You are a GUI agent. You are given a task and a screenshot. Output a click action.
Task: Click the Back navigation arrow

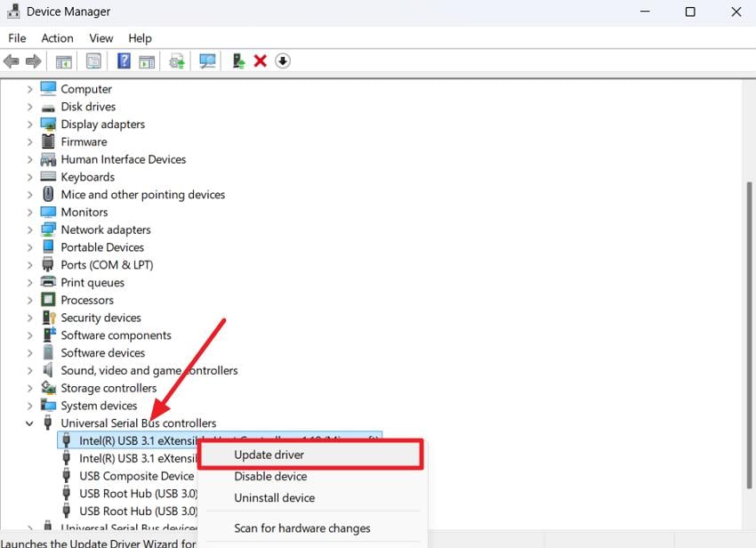coord(12,60)
